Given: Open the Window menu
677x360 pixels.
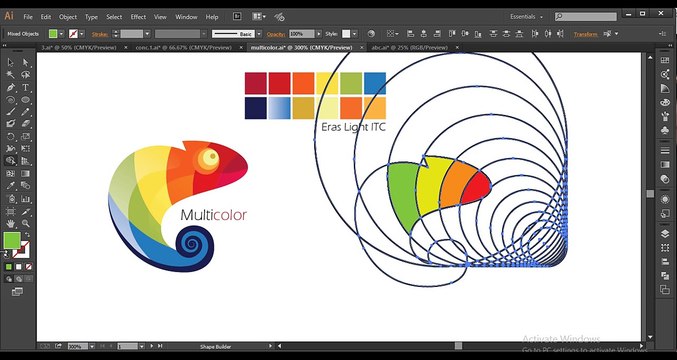Looking at the screenshot, I should click(x=186, y=17).
